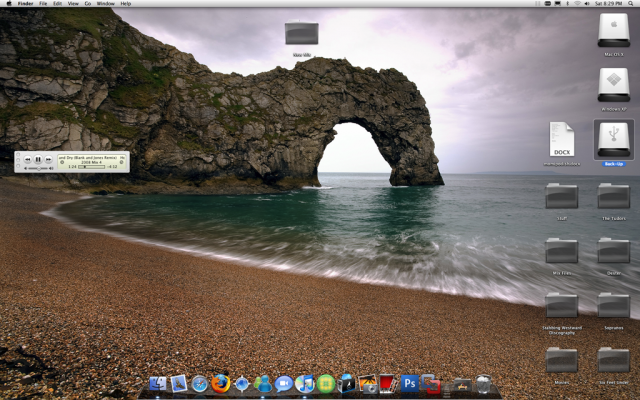Select the Mac OS X drive icon
Screen dimensions: 640x400
pyautogui.click(x=613, y=31)
